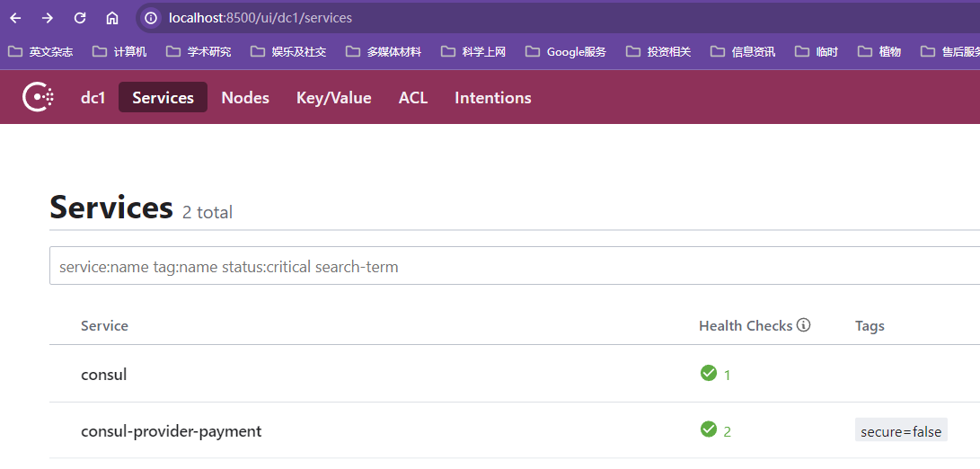Open the Key/Value tab
The width and height of the screenshot is (980, 469).
pyautogui.click(x=333, y=98)
